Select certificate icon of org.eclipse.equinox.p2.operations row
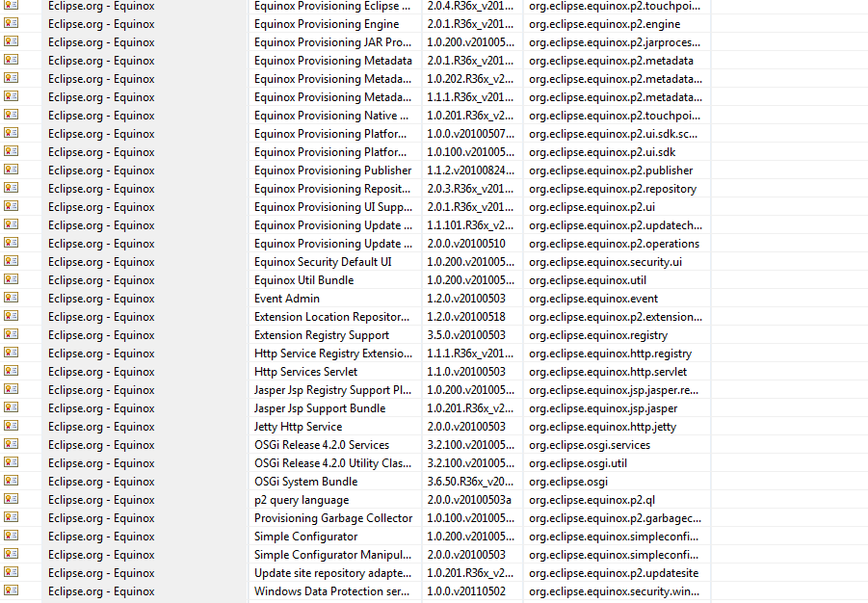Screen dimensions: 868x603 [11, 243]
